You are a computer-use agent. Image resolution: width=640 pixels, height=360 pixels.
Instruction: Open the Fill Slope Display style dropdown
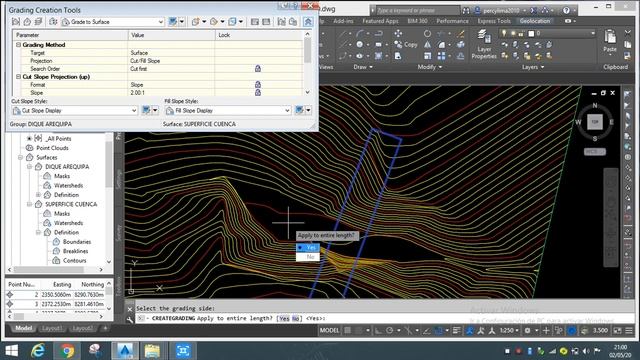[x=287, y=110]
